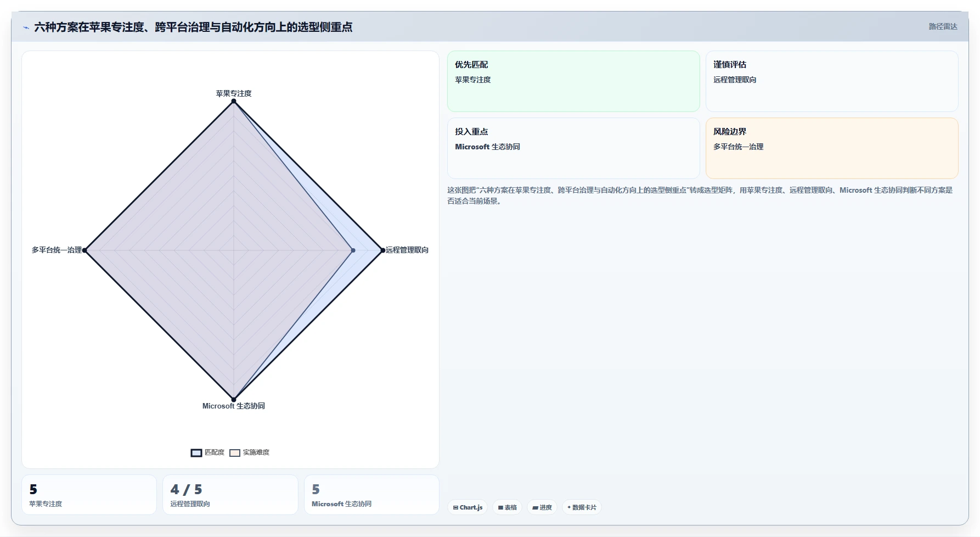
Task: Click 苹果专注度 text inside the 优先匹配 card
Action: click(x=473, y=80)
